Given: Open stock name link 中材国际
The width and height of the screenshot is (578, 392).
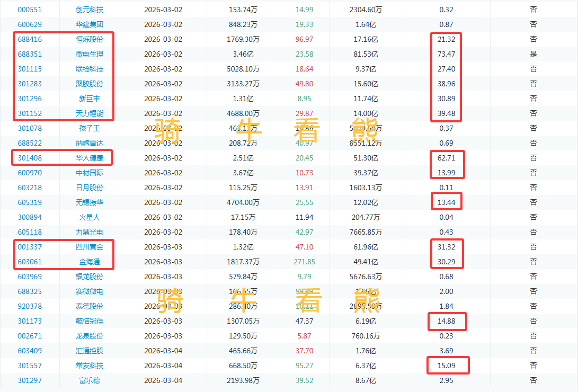Looking at the screenshot, I should point(90,173).
